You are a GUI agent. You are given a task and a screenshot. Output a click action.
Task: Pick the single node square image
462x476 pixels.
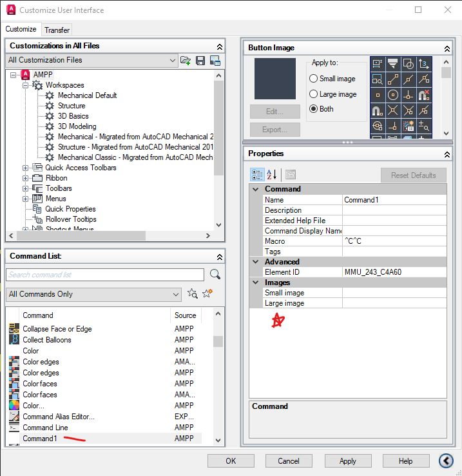click(x=378, y=95)
